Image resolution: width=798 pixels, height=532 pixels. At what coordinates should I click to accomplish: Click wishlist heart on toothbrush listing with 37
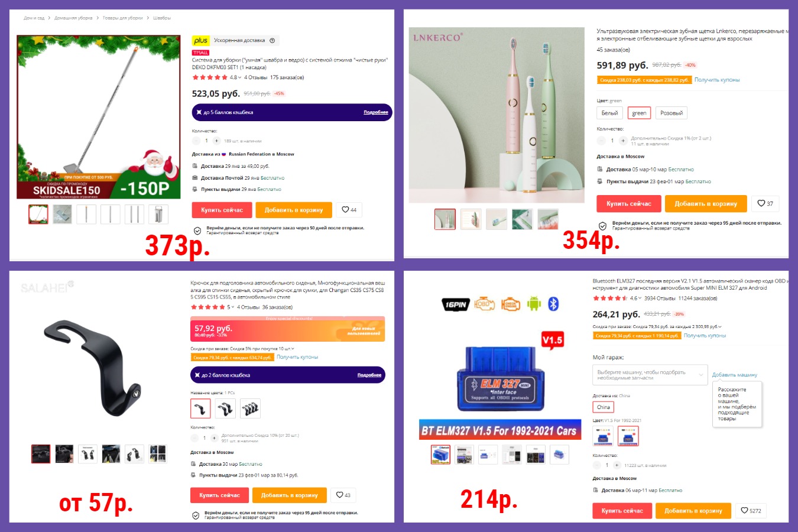pyautogui.click(x=765, y=203)
